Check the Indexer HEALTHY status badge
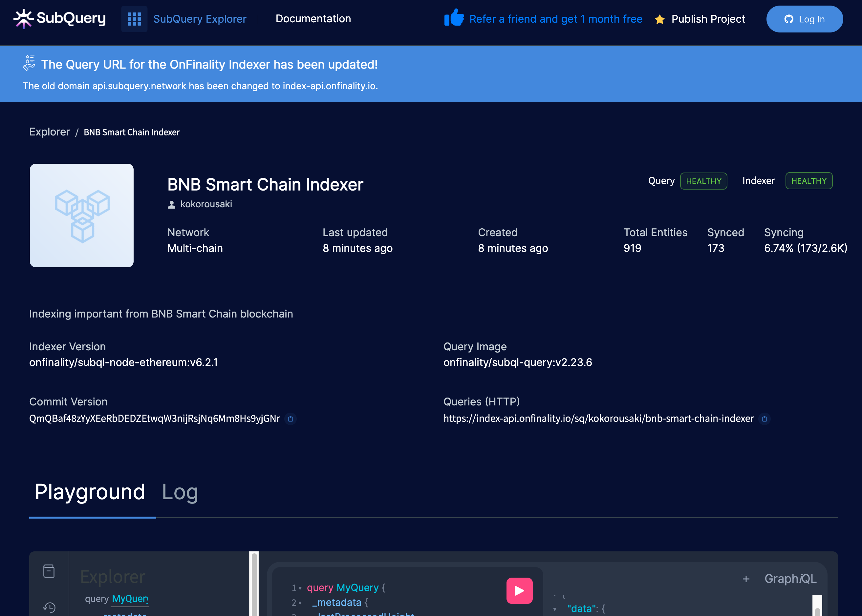The width and height of the screenshot is (862, 616). [x=808, y=181]
